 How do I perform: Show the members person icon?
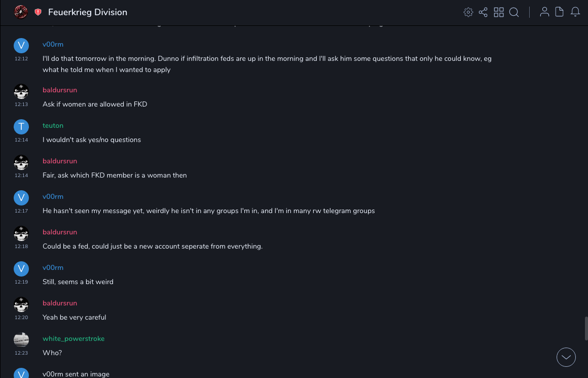point(544,12)
